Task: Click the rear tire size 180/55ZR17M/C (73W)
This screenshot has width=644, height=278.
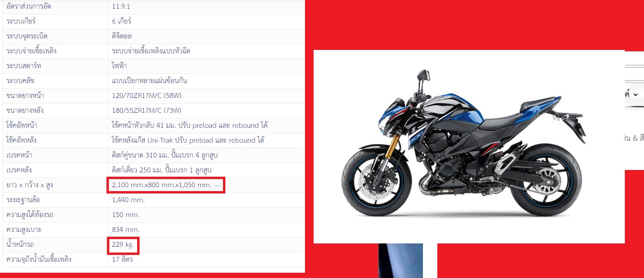Action: coord(147,110)
